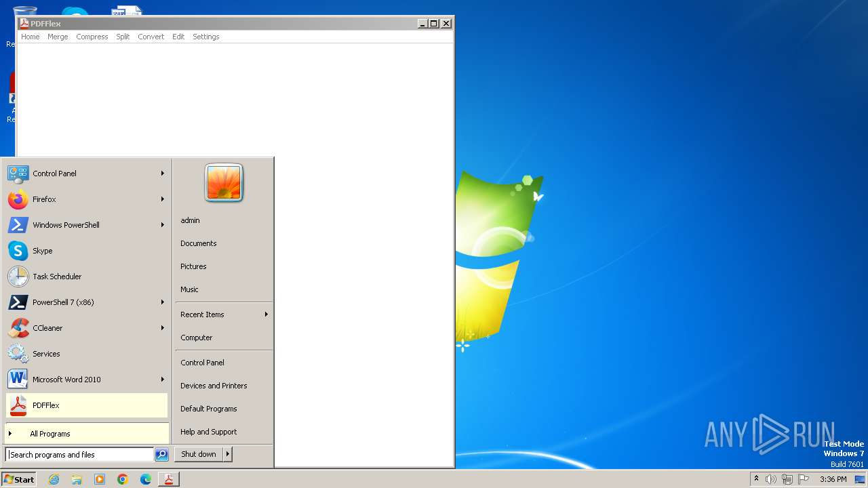The width and height of the screenshot is (868, 488).
Task: Open PDFFlex Merge menu
Action: [58, 37]
